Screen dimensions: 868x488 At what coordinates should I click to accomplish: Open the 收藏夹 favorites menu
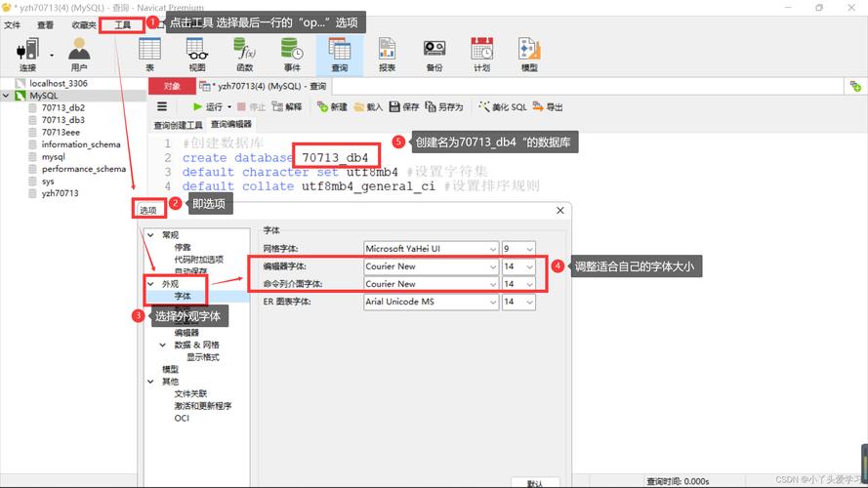(x=84, y=25)
